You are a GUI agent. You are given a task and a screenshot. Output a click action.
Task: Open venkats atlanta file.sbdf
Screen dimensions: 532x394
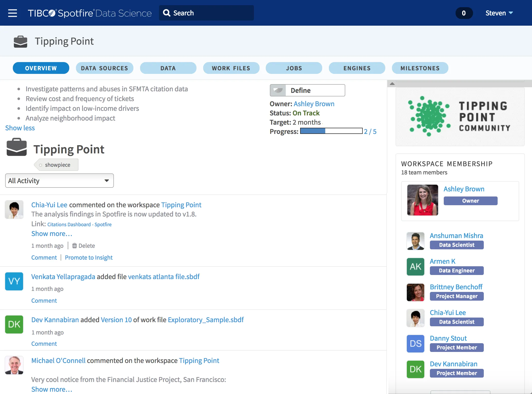tap(164, 277)
